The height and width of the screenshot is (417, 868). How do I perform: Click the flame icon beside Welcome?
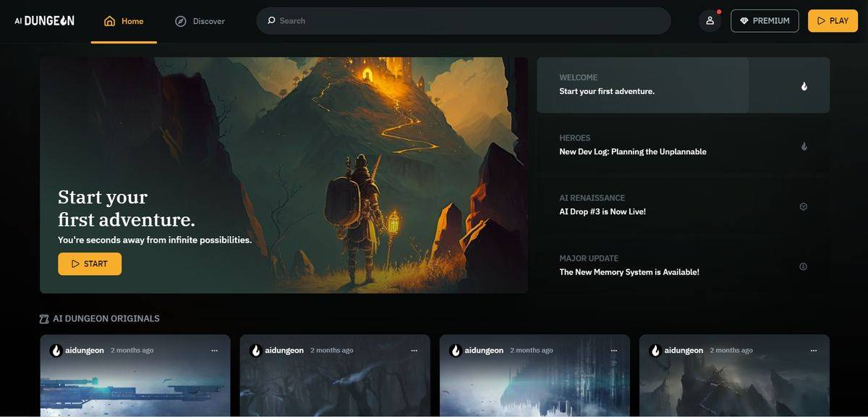(804, 86)
